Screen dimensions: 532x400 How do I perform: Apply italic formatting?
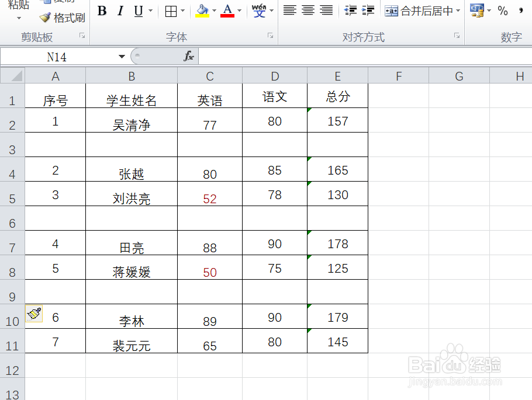(x=119, y=11)
